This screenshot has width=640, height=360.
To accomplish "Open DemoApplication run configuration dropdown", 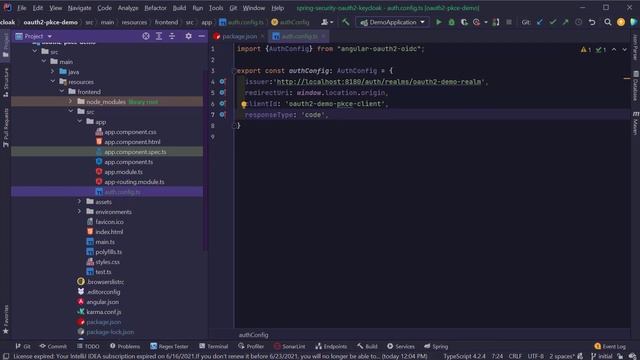I will click(392, 22).
